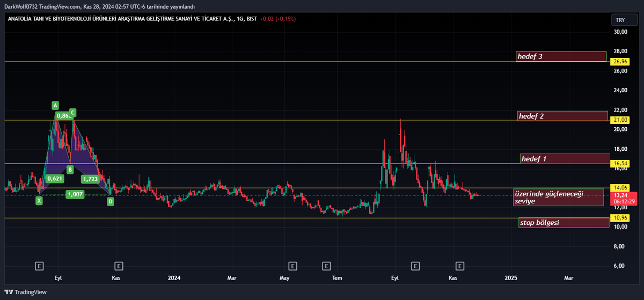Click pattern point D marker
The width and height of the screenshot is (644, 300).
(110, 202)
